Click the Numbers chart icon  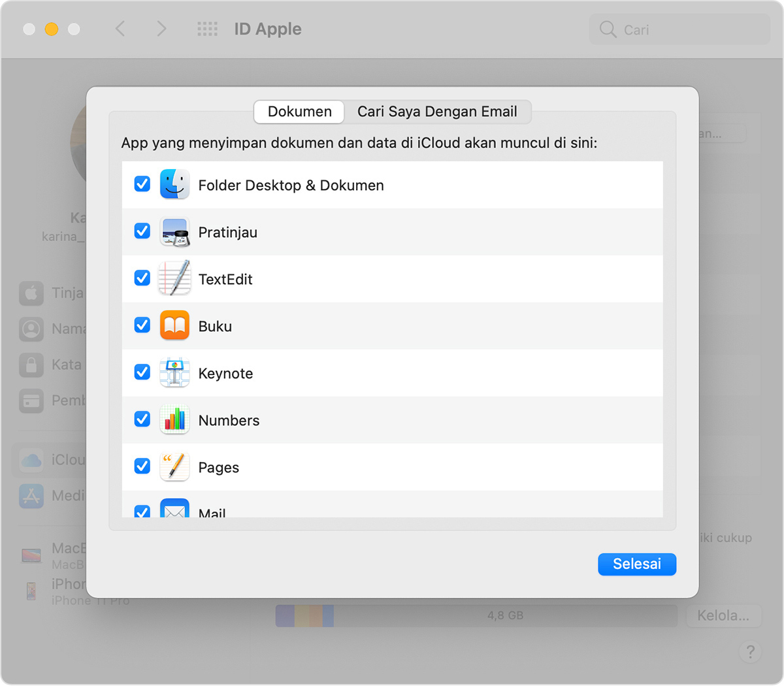point(174,419)
